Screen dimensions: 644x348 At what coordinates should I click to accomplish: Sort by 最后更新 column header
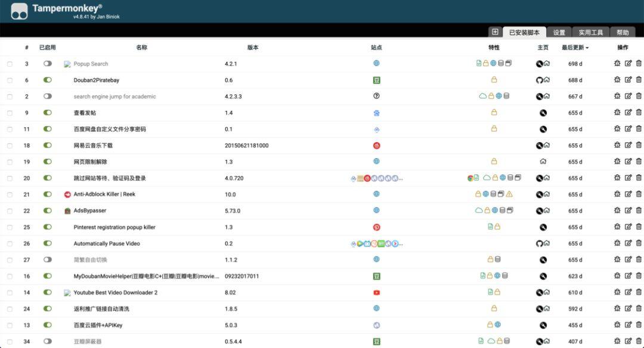pyautogui.click(x=575, y=48)
